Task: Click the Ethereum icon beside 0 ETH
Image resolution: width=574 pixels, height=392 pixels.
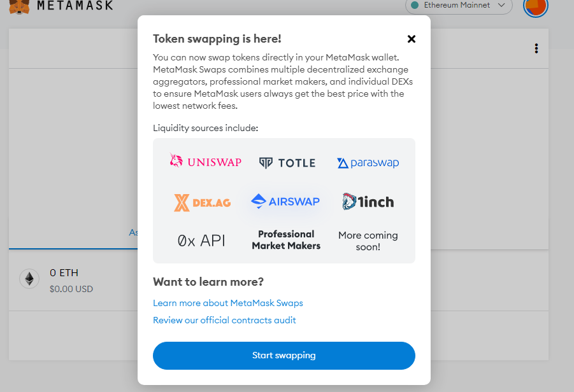Action: [x=29, y=279]
